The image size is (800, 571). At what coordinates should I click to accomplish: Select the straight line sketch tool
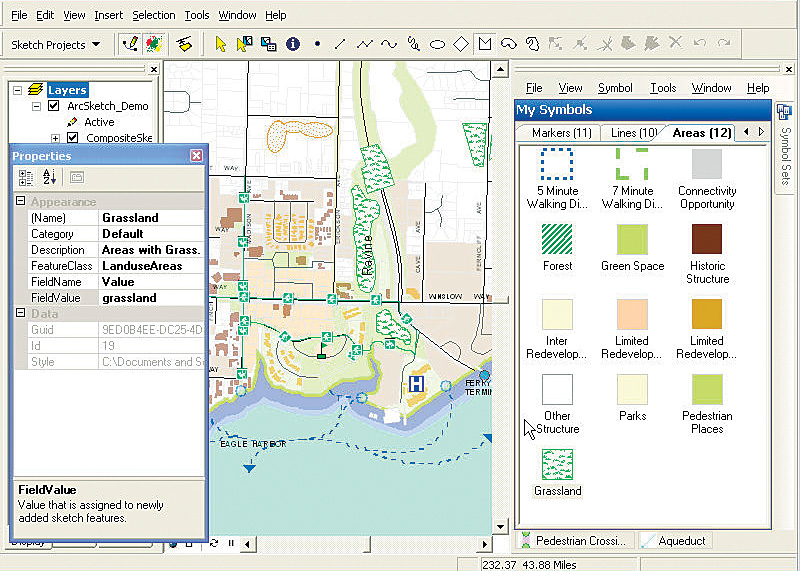[x=341, y=44]
